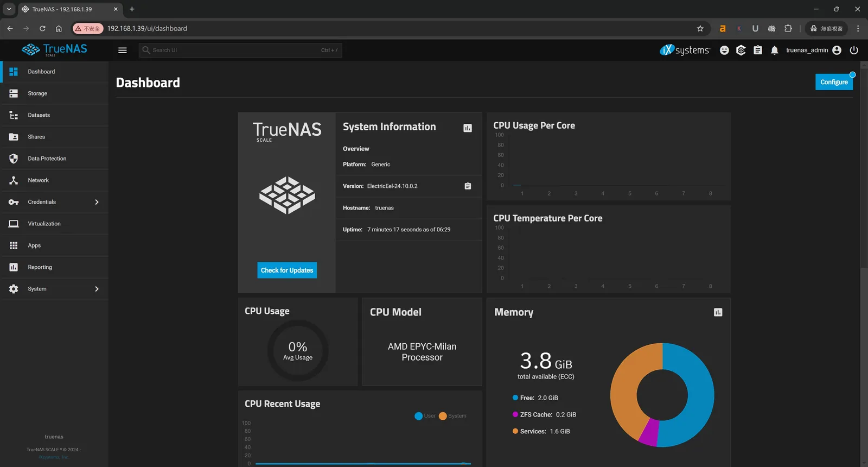Image resolution: width=868 pixels, height=467 pixels.
Task: Click the System gear icon
Action: tap(14, 289)
